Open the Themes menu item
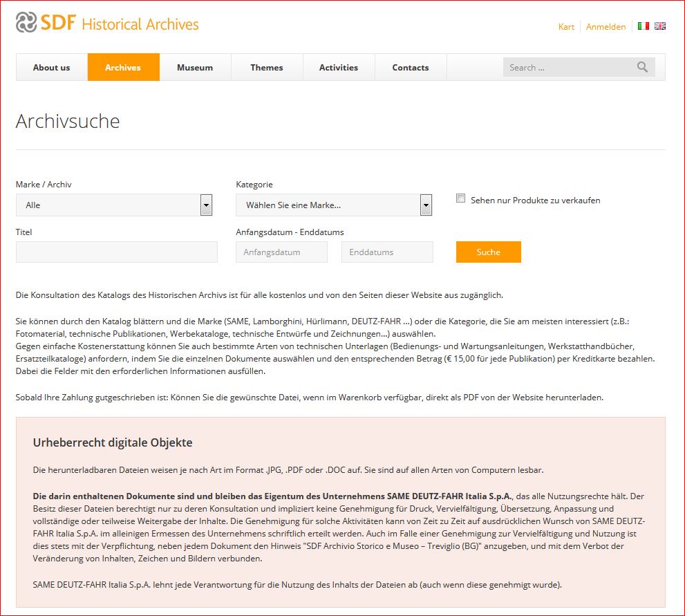This screenshot has height=616, width=685. point(267,68)
